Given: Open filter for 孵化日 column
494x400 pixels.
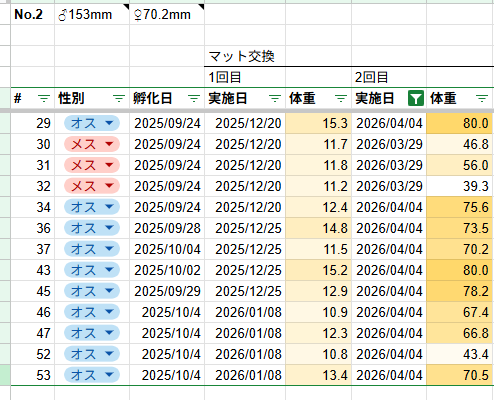Looking at the screenshot, I should coord(194,98).
